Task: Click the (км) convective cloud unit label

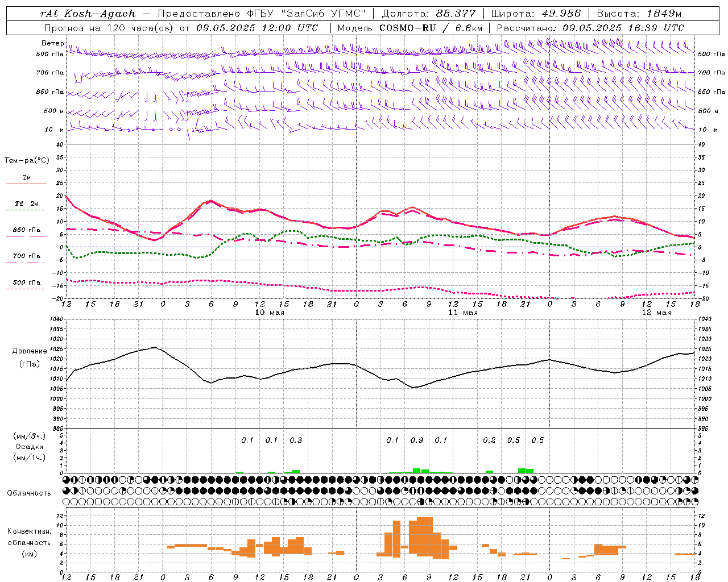Action: [29, 554]
